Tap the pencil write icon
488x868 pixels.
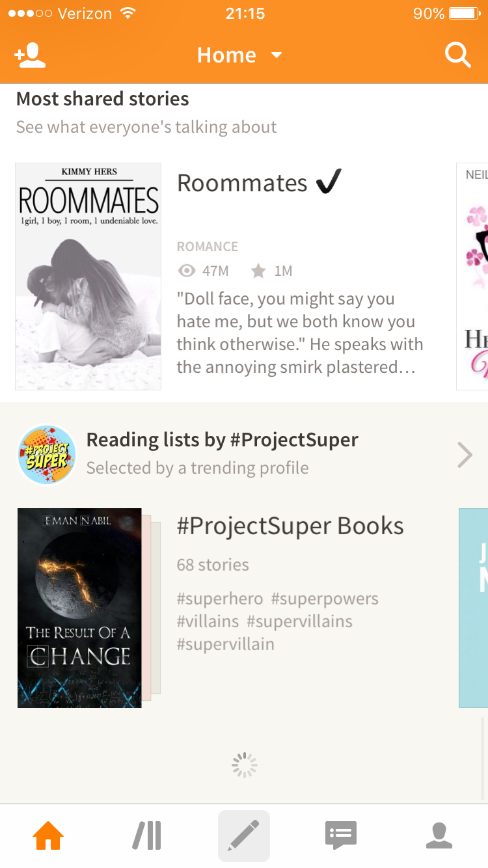[x=244, y=835]
